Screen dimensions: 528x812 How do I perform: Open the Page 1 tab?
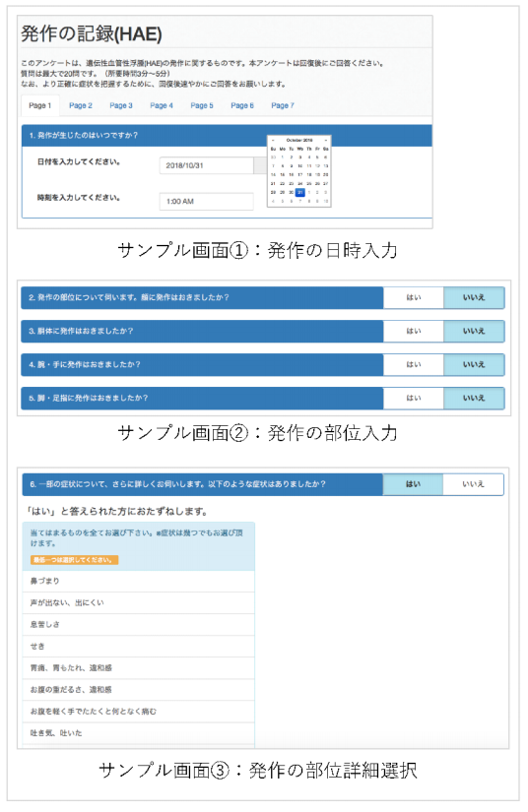[x=40, y=105]
